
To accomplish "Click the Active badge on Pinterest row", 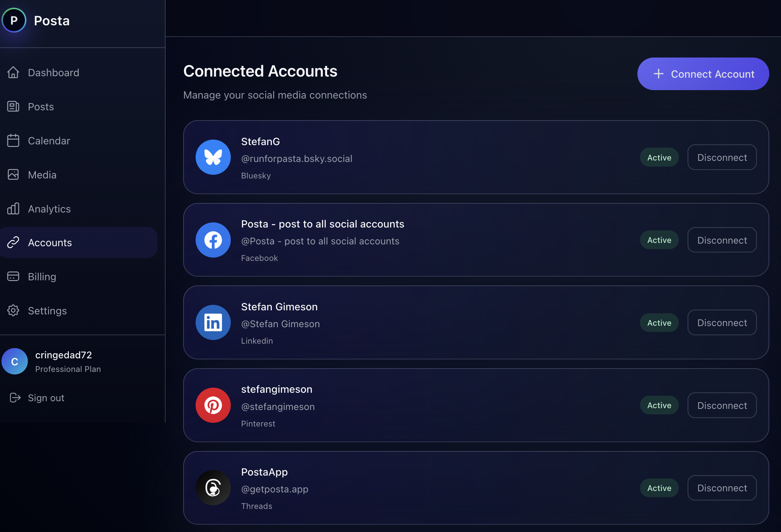I will tap(659, 405).
